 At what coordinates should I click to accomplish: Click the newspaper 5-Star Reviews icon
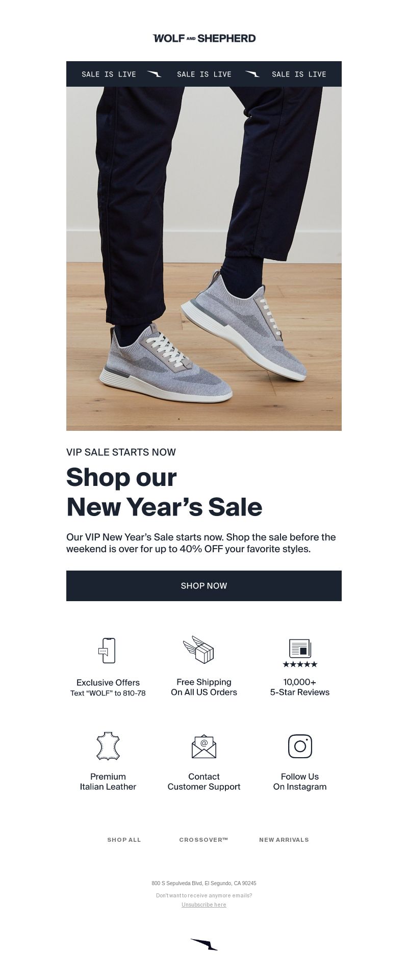[x=300, y=653]
